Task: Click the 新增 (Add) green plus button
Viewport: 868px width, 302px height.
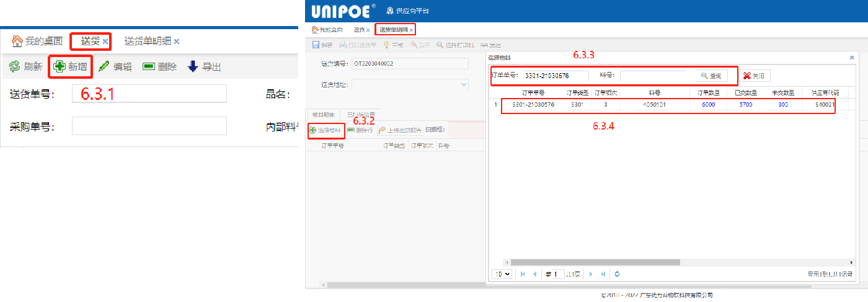Action: tap(70, 67)
